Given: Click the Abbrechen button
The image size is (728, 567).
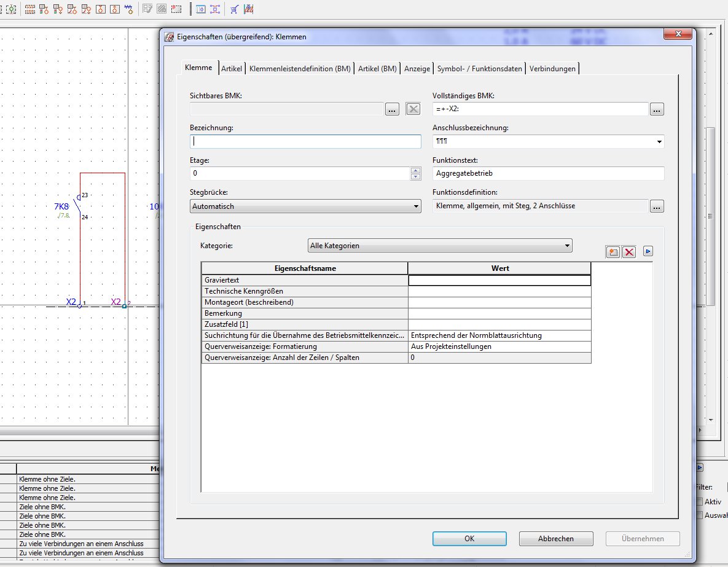Looking at the screenshot, I should coord(555,539).
